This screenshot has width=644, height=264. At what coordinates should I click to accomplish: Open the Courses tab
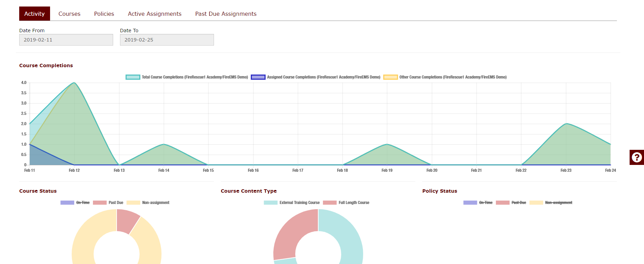69,14
